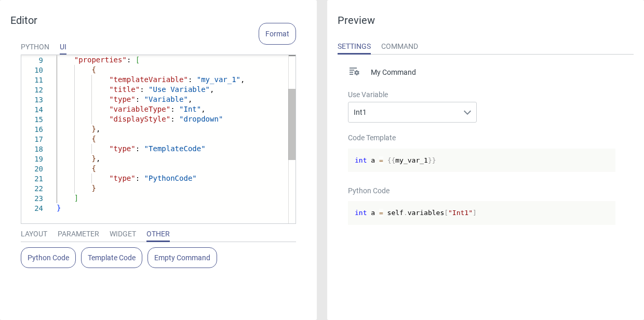Image resolution: width=644 pixels, height=320 pixels.
Task: Select the OTHER tab
Action: (158, 234)
